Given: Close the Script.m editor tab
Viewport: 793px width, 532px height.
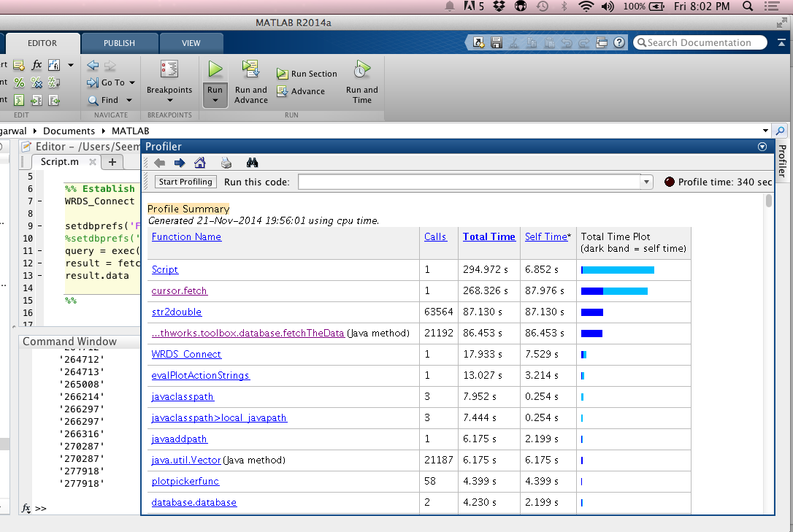Looking at the screenshot, I should (x=93, y=162).
